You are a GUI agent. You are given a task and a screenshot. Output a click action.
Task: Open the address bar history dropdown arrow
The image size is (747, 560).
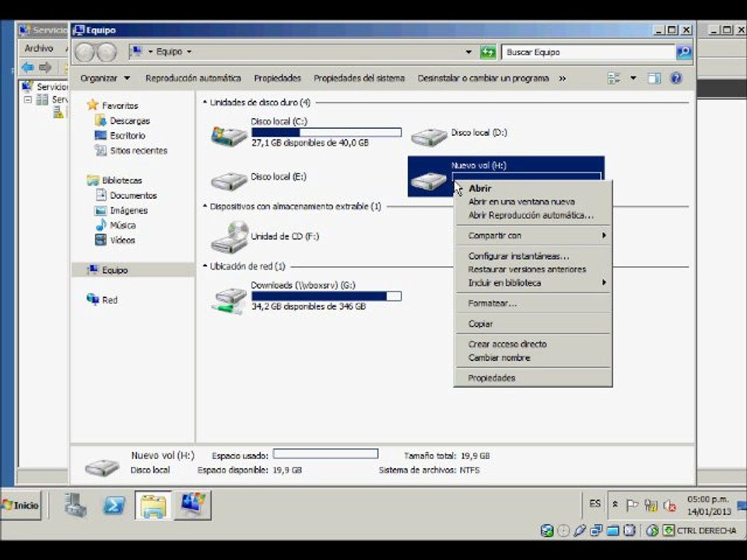click(468, 52)
